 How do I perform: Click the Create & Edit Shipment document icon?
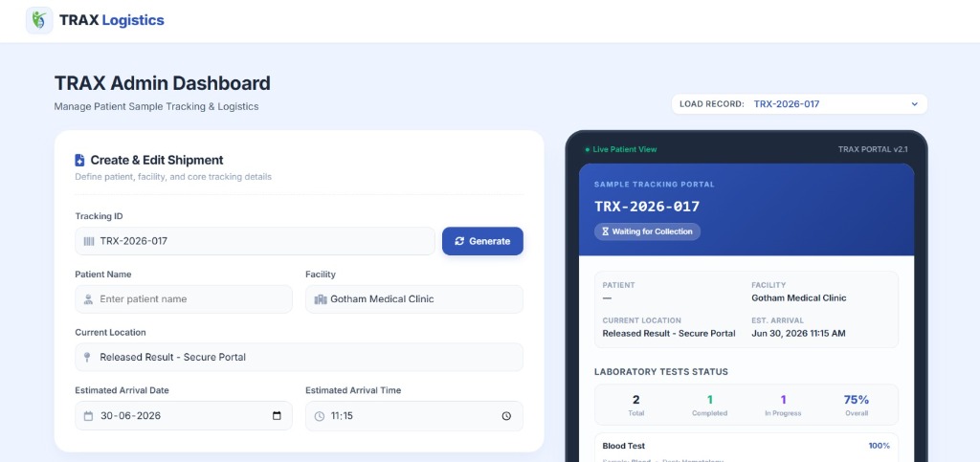click(x=79, y=160)
